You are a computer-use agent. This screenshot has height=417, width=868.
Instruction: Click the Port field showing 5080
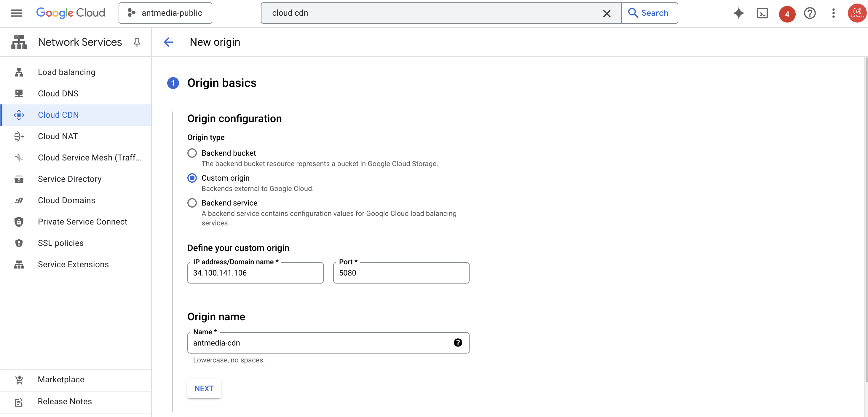(x=401, y=273)
